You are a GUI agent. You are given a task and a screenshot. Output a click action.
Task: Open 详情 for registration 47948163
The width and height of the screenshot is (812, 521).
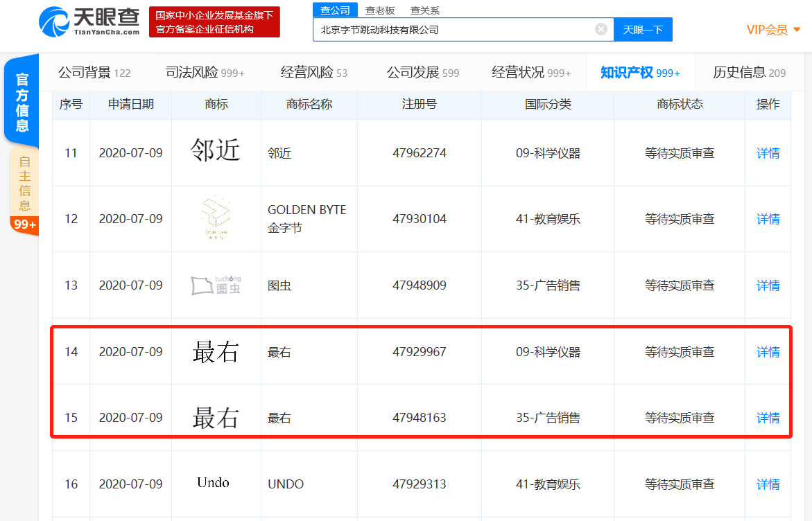(768, 418)
